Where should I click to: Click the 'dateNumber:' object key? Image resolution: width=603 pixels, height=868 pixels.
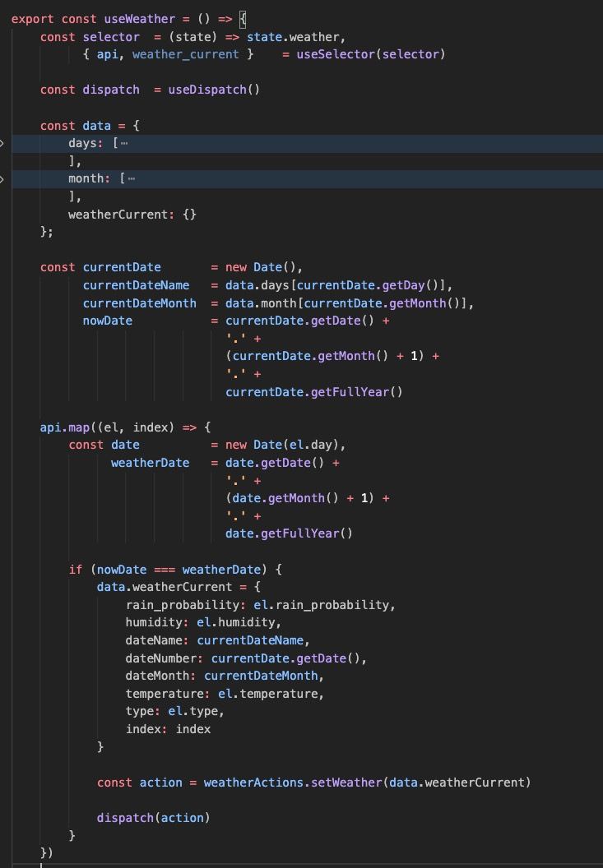coord(164,658)
